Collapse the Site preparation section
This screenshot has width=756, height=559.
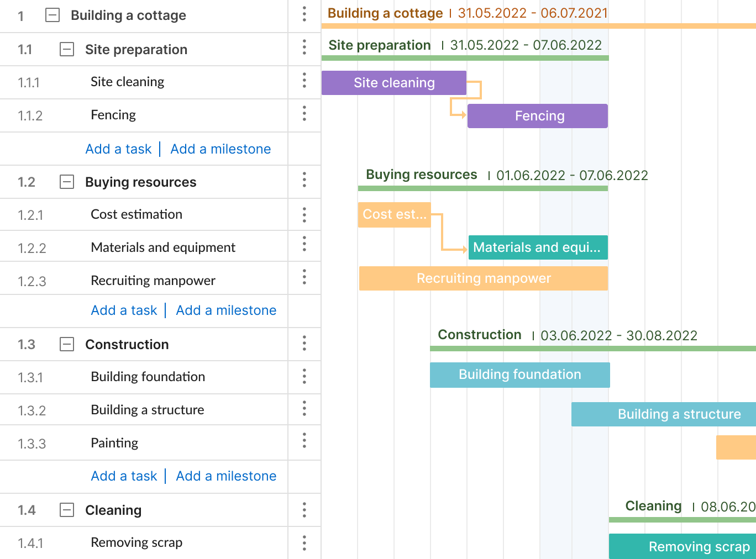tap(67, 49)
